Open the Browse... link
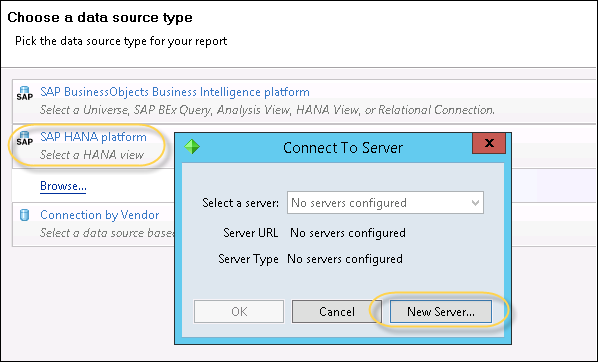598x362 pixels. [x=63, y=186]
